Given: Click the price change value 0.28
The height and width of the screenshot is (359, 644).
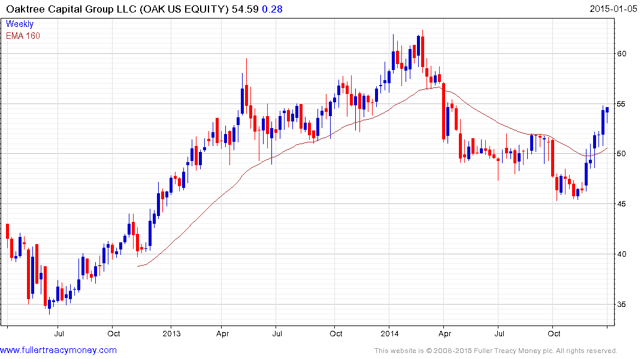Looking at the screenshot, I should (x=272, y=9).
